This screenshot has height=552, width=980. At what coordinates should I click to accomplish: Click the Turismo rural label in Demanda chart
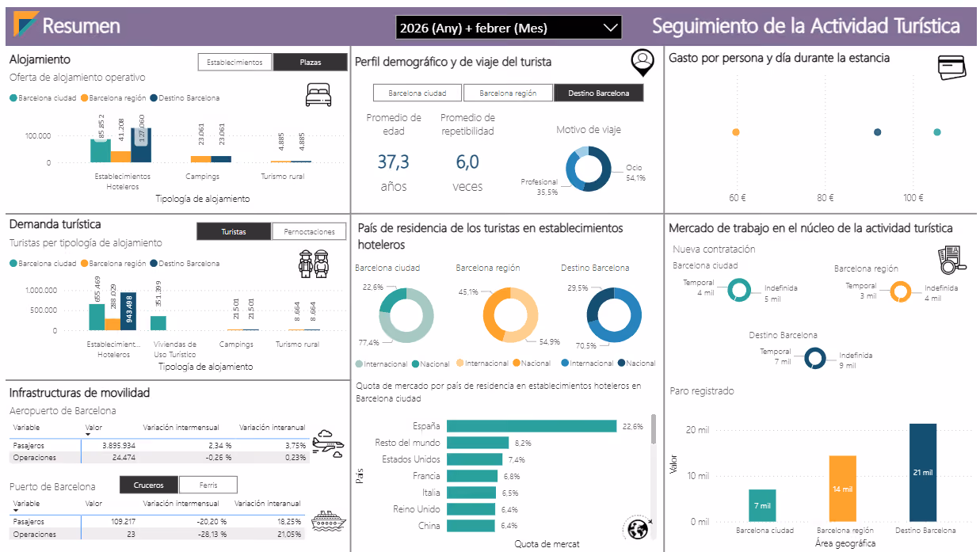pyautogui.click(x=297, y=345)
